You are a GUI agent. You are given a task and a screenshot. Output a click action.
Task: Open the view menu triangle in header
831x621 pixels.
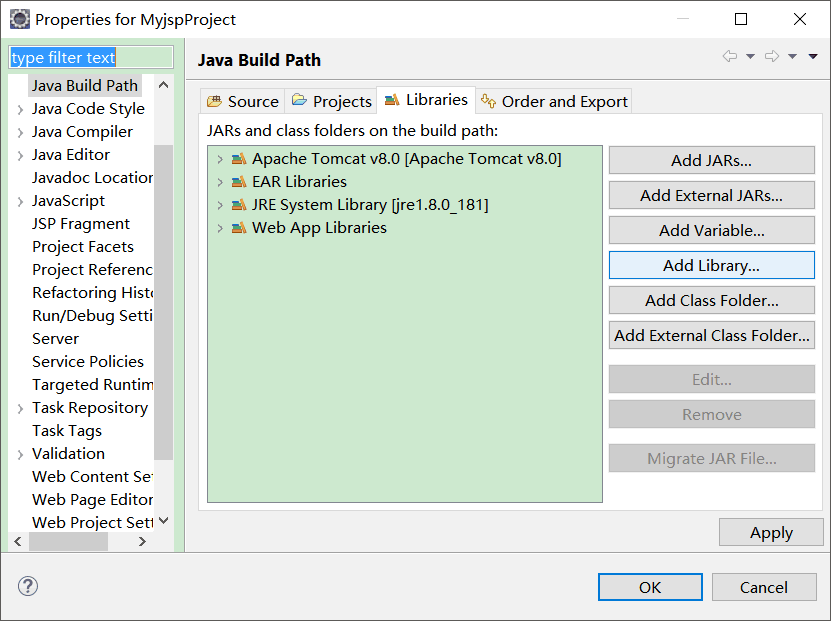point(813,57)
